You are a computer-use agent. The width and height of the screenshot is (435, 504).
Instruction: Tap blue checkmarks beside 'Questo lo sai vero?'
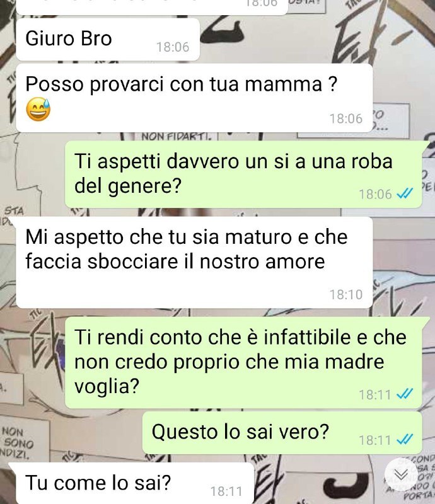405,439
